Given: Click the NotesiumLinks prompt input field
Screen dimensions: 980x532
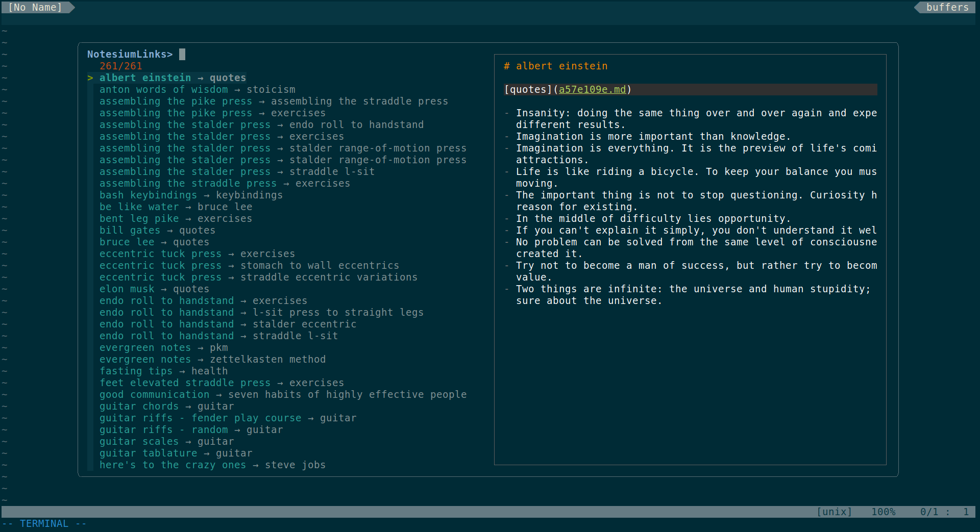Looking at the screenshot, I should coord(183,54).
